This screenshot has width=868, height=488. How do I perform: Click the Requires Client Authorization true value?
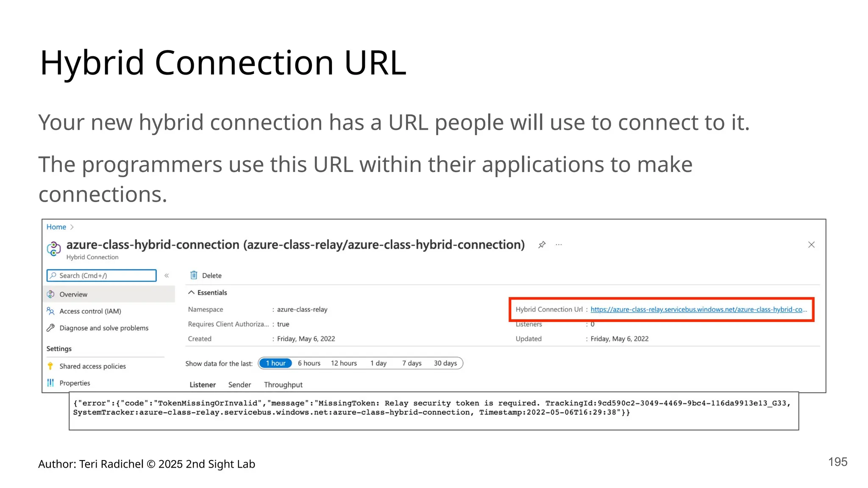[x=283, y=324]
